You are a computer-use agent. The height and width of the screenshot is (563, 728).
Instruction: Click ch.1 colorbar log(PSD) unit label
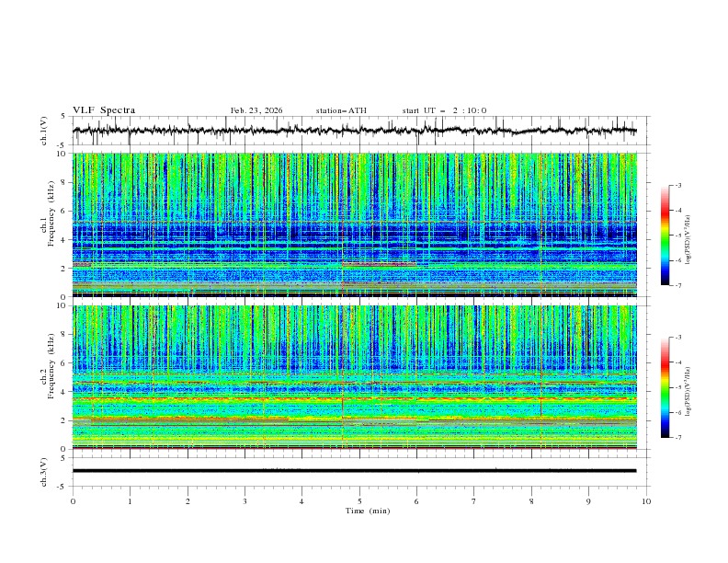(688, 240)
